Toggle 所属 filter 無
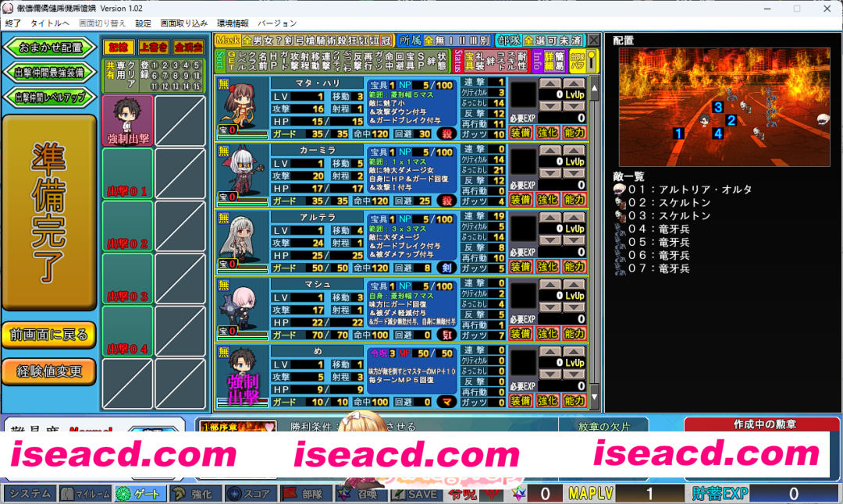This screenshot has height=504, width=843. (x=439, y=41)
